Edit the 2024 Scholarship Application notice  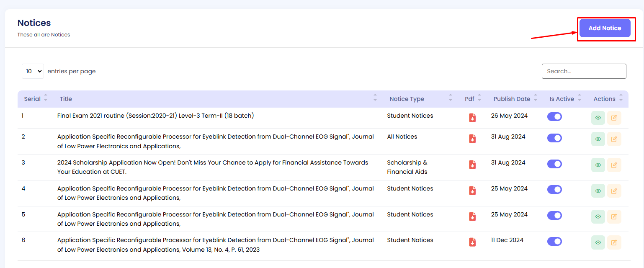(x=614, y=165)
